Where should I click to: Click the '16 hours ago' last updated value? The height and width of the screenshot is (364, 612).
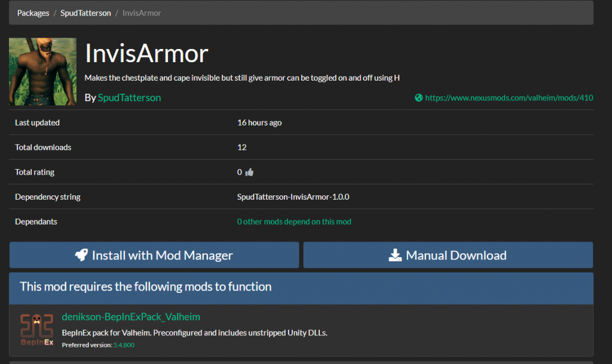click(259, 123)
